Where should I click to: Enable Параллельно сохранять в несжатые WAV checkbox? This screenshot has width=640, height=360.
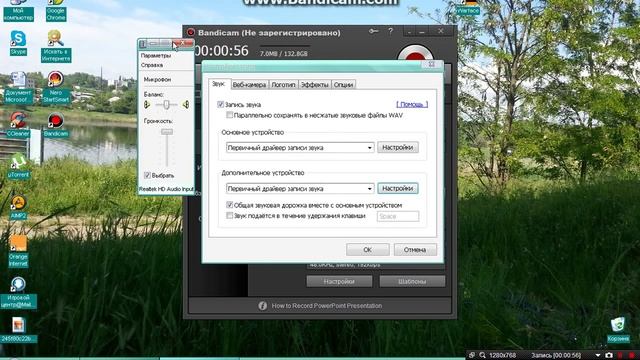click(229, 115)
